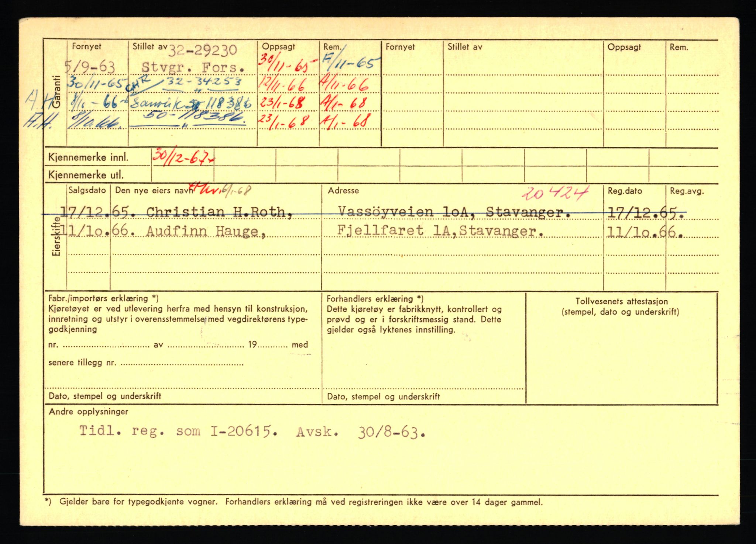Select the senere tillegg nr. line
Screen dimensions: 756x544
pyautogui.click(x=146, y=363)
